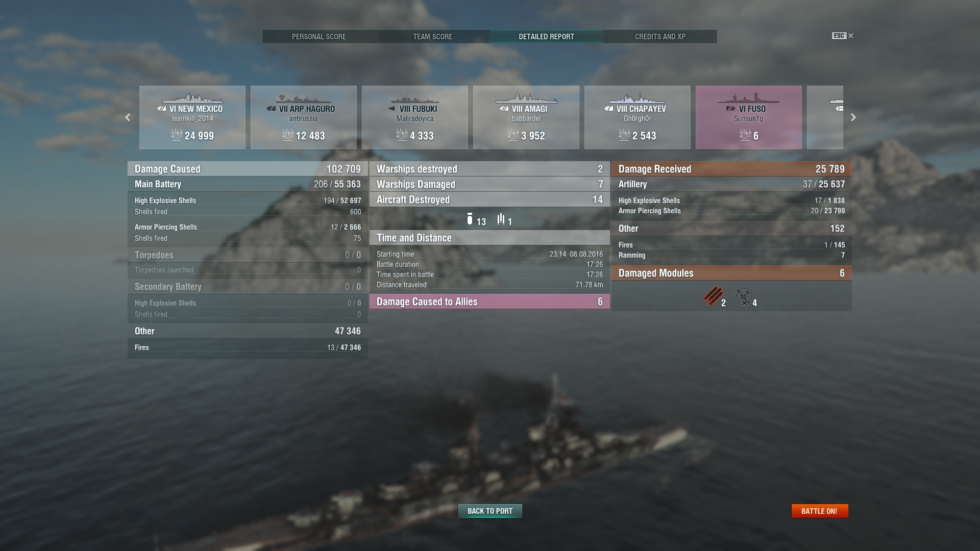Click the destroyed gun turret module icon
The image size is (980, 551).
(x=744, y=296)
